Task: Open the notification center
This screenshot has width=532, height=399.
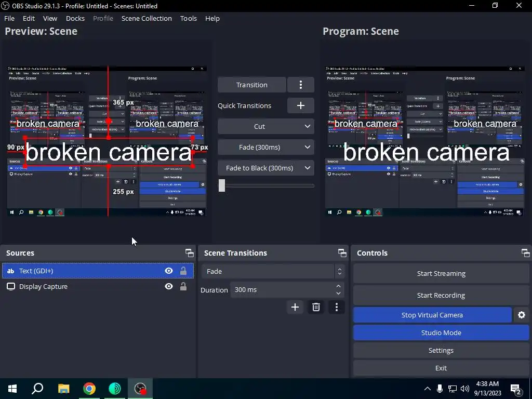Action: click(x=516, y=390)
